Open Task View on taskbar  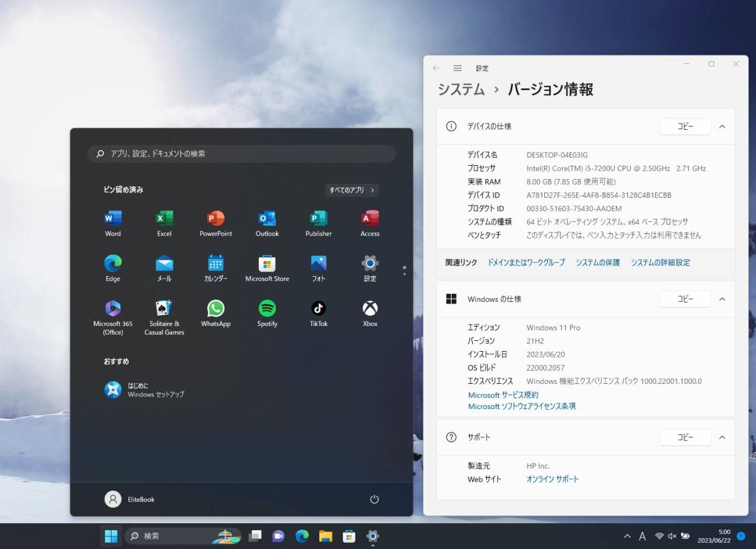point(255,536)
